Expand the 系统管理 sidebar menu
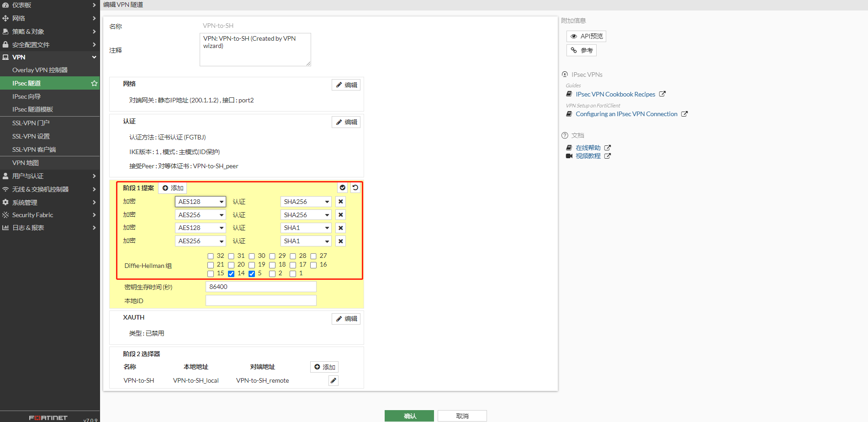This screenshot has height=422, width=868. point(49,202)
